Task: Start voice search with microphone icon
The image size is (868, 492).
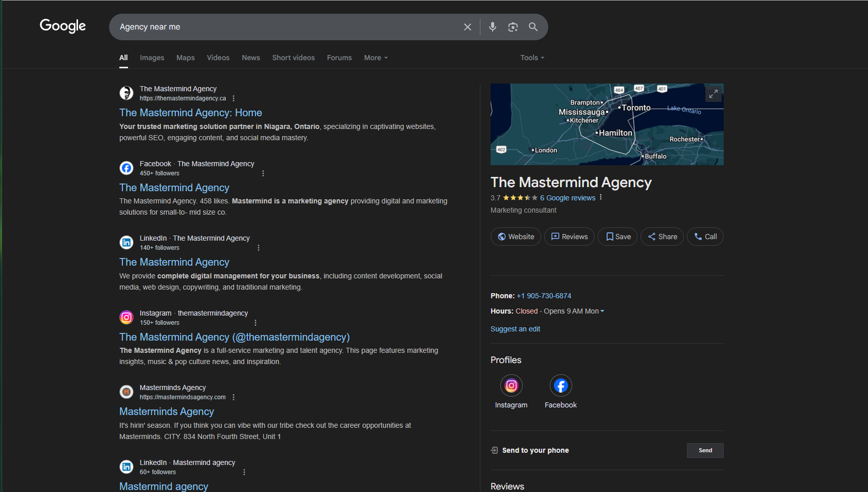Action: (x=492, y=27)
